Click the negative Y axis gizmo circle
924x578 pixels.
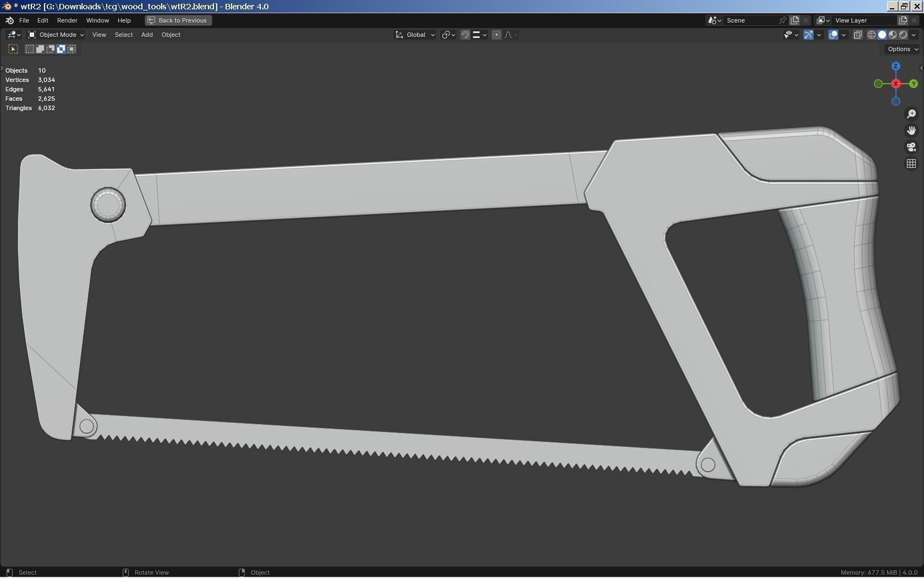pos(878,84)
